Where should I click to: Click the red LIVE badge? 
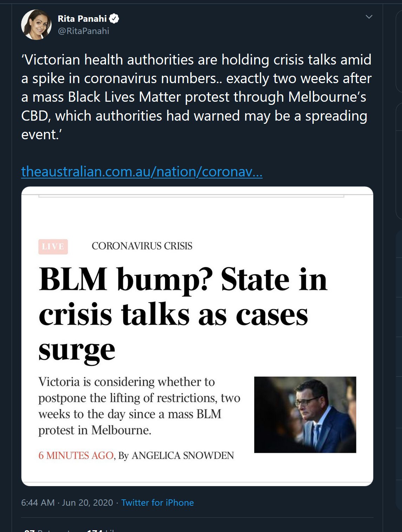tap(53, 247)
